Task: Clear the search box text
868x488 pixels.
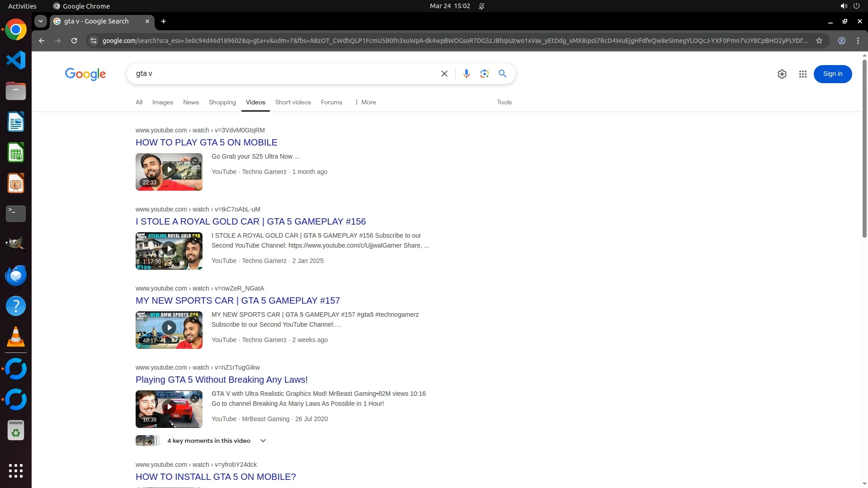Action: (444, 74)
